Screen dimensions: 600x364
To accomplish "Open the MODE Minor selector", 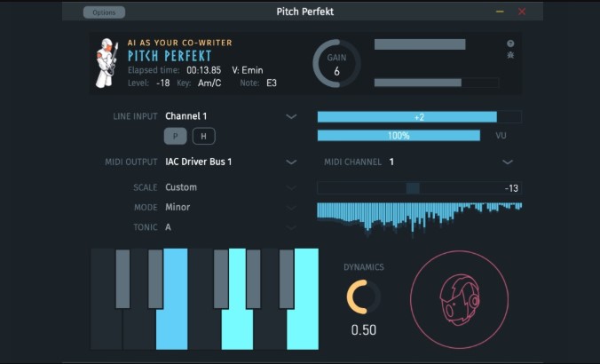I will [x=231, y=208].
